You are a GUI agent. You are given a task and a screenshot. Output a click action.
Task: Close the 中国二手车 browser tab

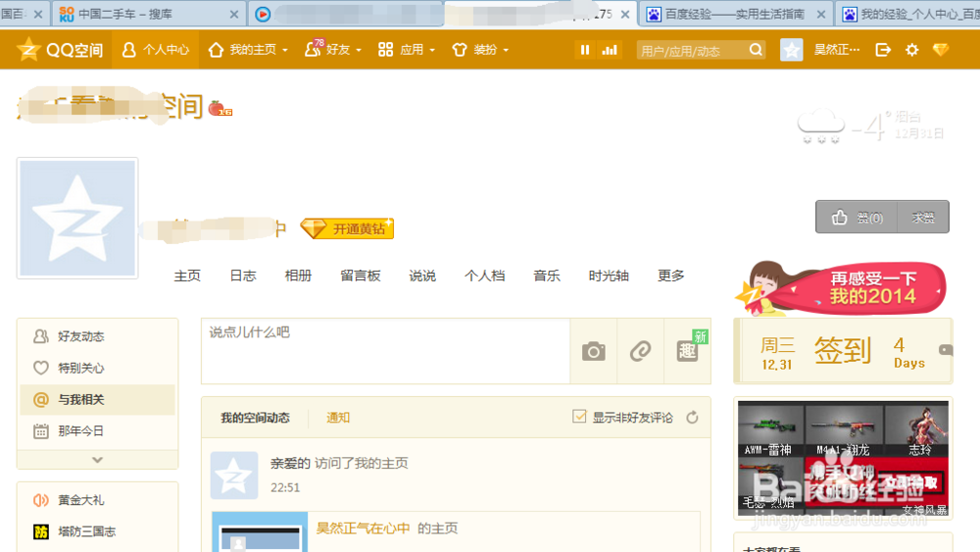(234, 14)
